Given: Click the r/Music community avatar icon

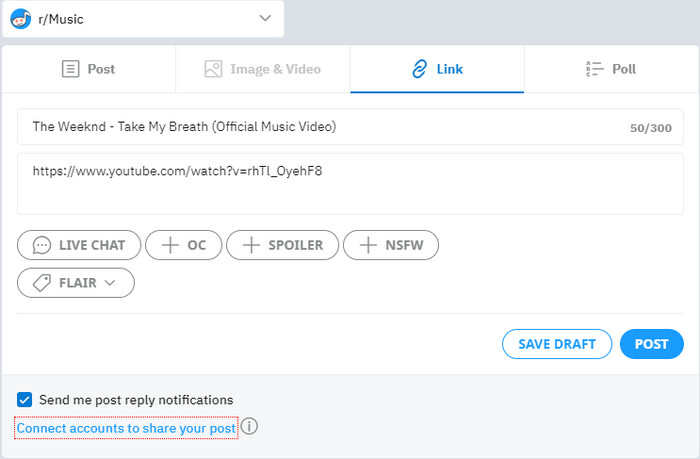Looking at the screenshot, I should [x=21, y=19].
